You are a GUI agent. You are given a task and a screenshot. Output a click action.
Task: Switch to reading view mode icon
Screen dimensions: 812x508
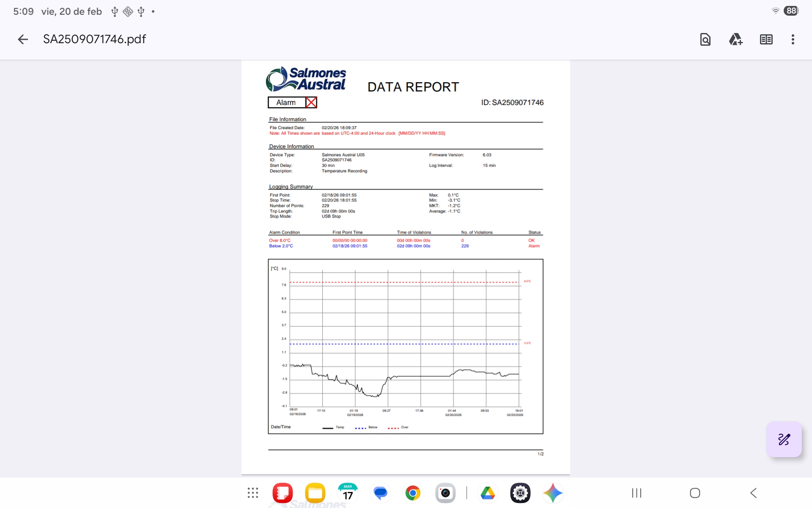pyautogui.click(x=766, y=39)
